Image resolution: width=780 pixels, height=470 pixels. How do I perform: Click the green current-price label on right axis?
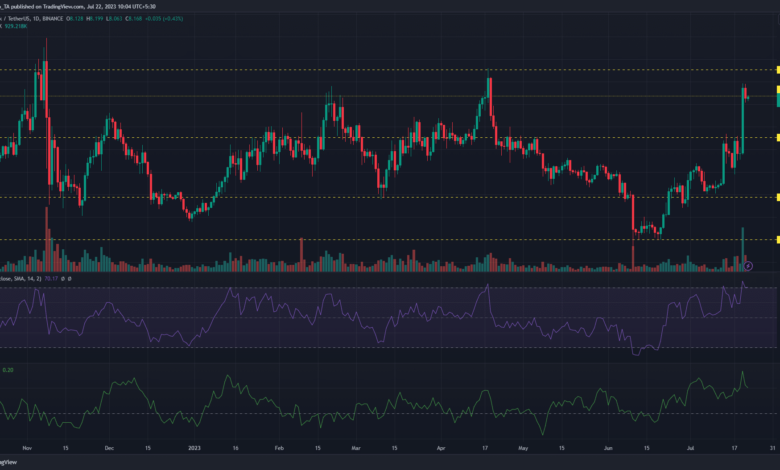point(776,101)
